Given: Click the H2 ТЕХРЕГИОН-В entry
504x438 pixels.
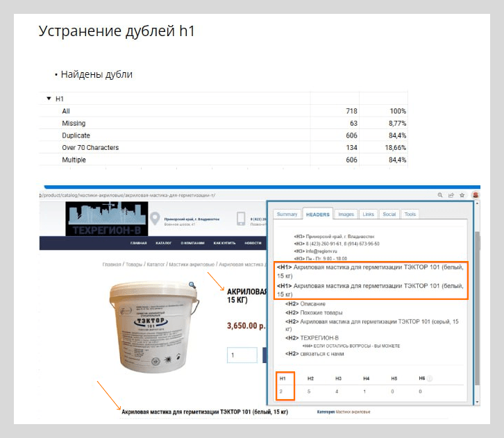Looking at the screenshot, I should click(312, 338).
